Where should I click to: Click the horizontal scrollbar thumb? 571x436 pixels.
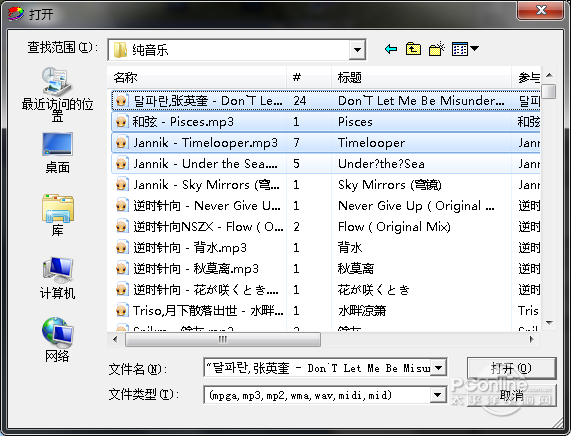click(223, 339)
